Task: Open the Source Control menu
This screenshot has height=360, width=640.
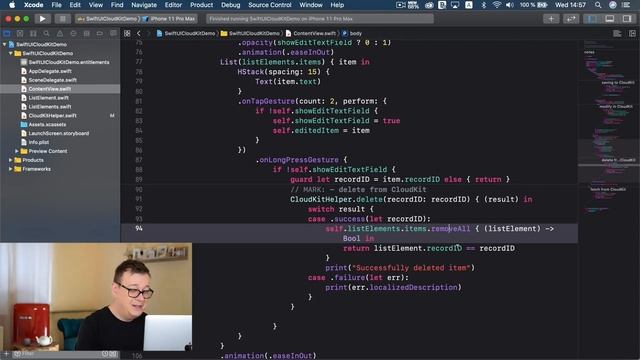Action: [270, 5]
